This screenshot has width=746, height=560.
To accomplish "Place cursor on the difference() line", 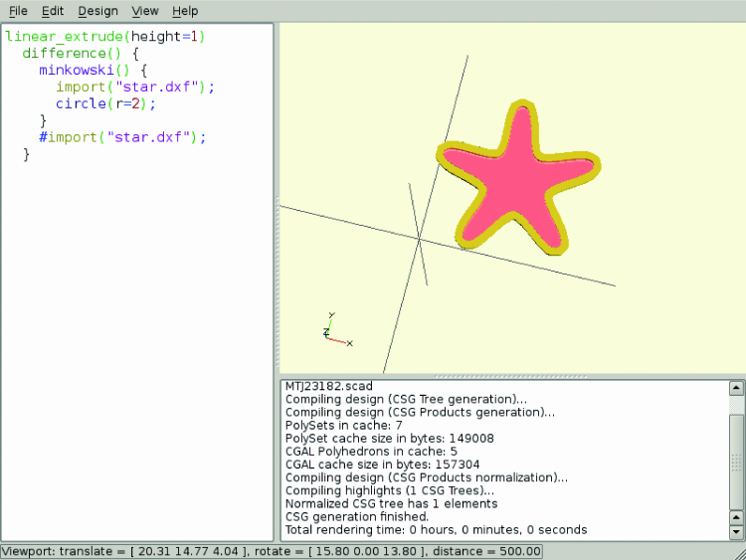I will [78, 53].
